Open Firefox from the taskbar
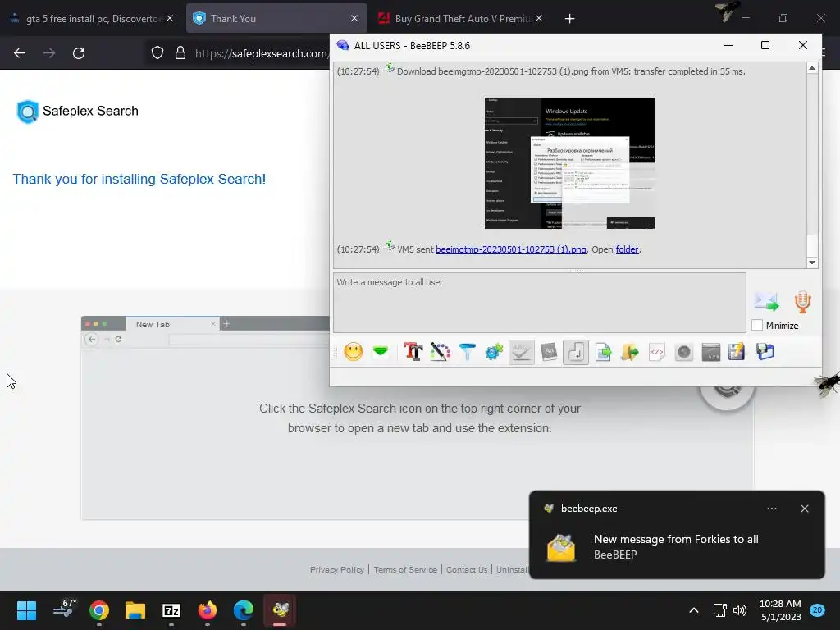 pyautogui.click(x=208, y=610)
